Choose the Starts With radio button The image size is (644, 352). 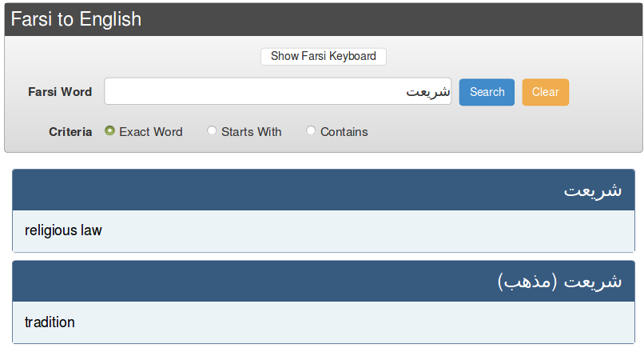[x=212, y=131]
